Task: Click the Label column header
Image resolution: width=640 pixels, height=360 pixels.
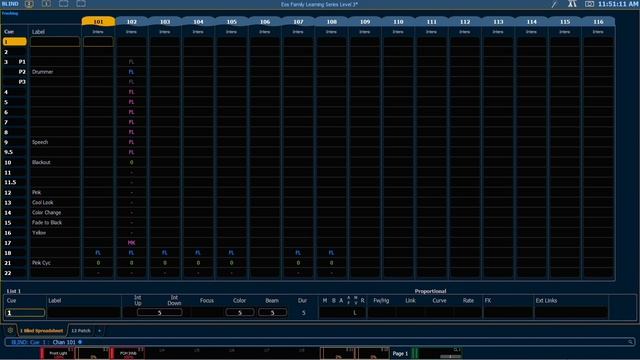Action: click(38, 31)
